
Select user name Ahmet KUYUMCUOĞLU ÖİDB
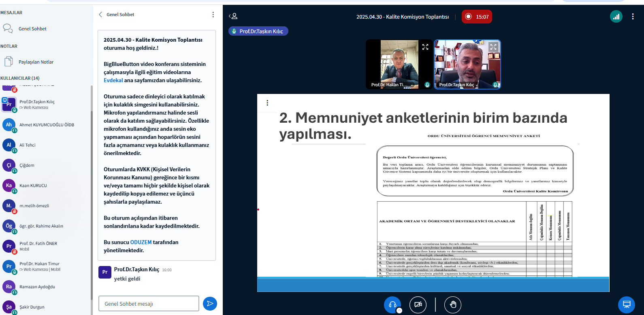pos(47,125)
